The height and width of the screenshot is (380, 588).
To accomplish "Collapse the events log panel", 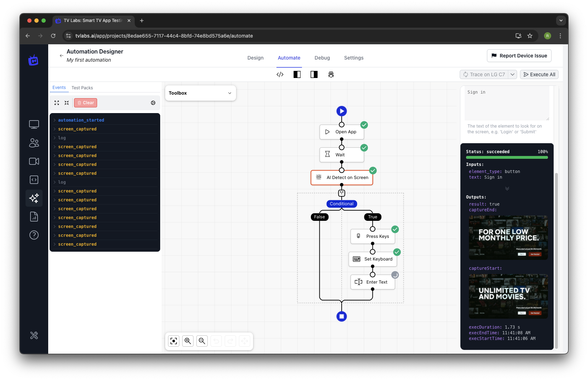I will (67, 103).
